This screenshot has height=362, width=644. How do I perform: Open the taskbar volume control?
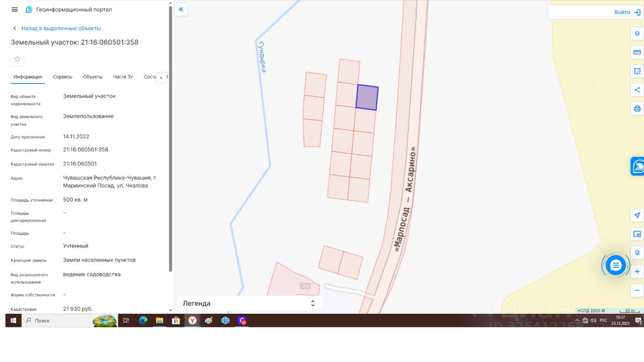[593, 321]
